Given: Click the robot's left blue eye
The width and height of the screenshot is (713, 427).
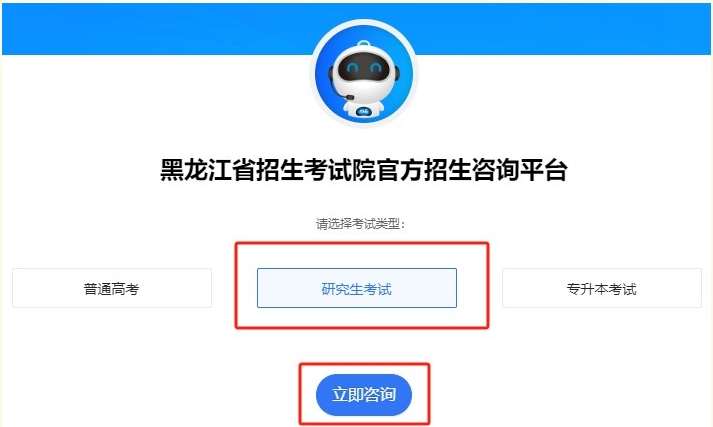Looking at the screenshot, I should coord(352,68).
